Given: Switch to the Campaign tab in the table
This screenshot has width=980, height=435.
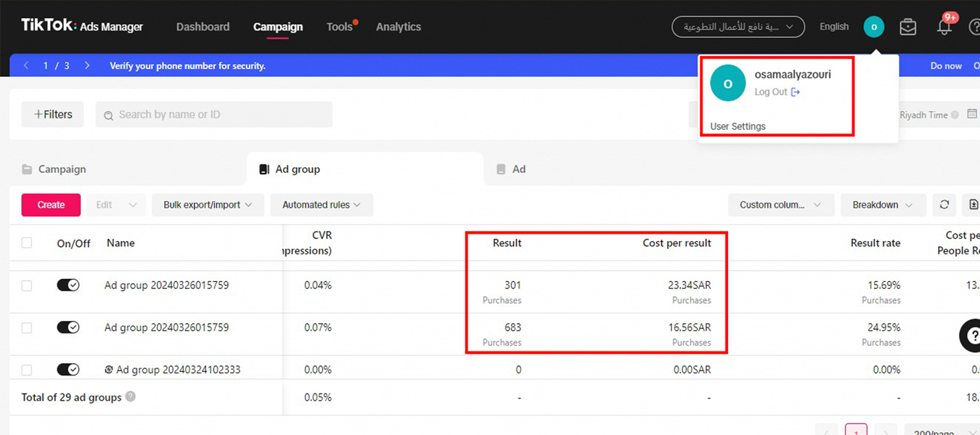Looking at the screenshot, I should click(62, 169).
